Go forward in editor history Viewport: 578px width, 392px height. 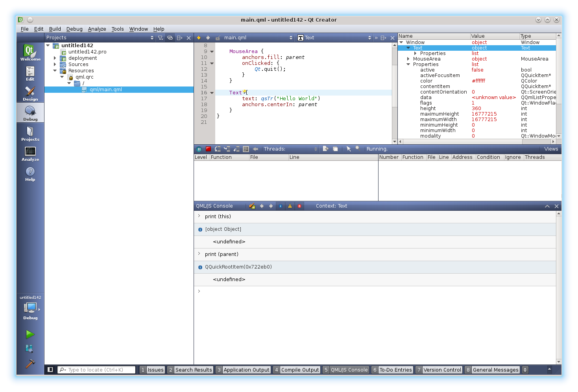tap(208, 38)
